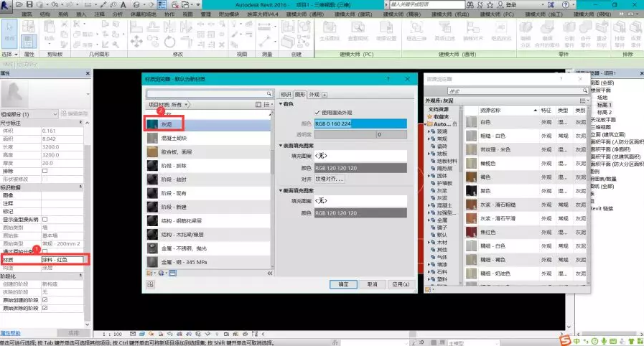The height and width of the screenshot is (346, 644).
Task: Select the 金属 - 钢 - 345 MPa material
Action: tap(208, 262)
